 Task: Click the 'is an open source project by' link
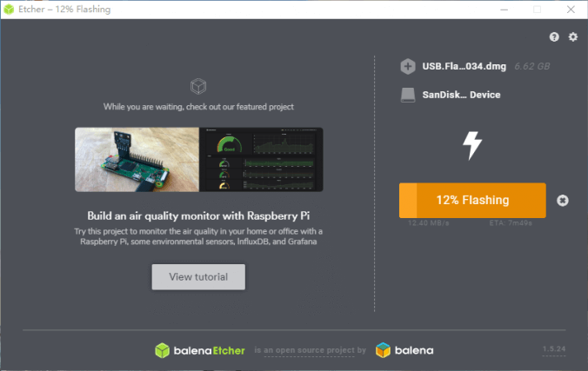click(310, 350)
